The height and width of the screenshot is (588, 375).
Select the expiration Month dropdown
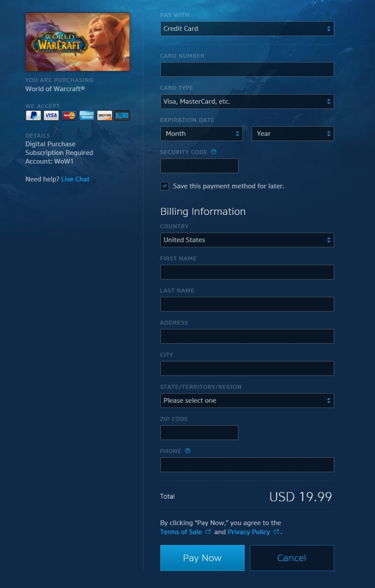coord(202,134)
